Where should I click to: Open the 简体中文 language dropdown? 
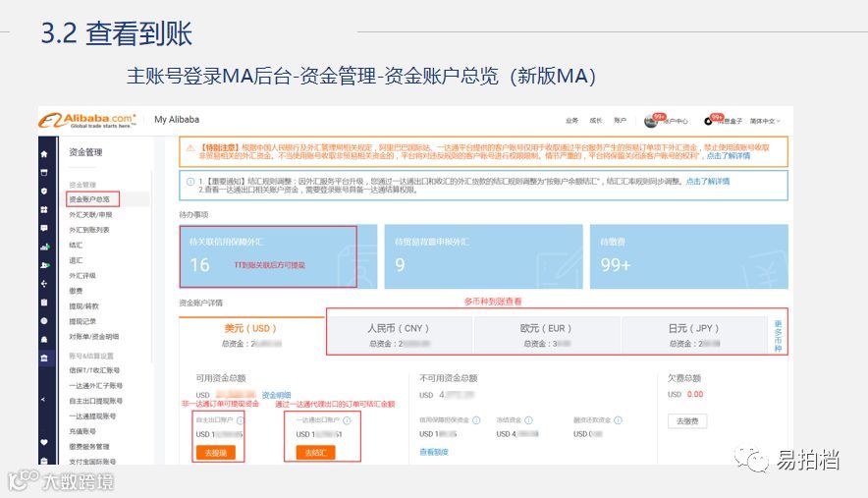(765, 121)
